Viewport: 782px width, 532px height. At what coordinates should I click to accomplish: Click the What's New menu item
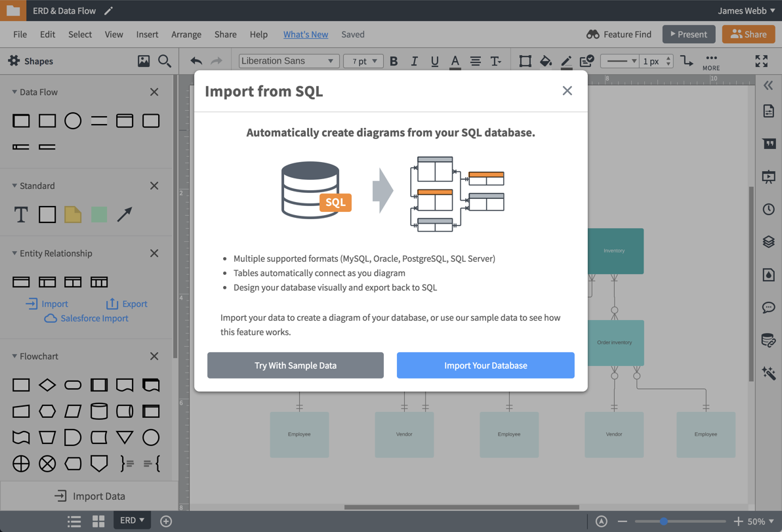(306, 34)
